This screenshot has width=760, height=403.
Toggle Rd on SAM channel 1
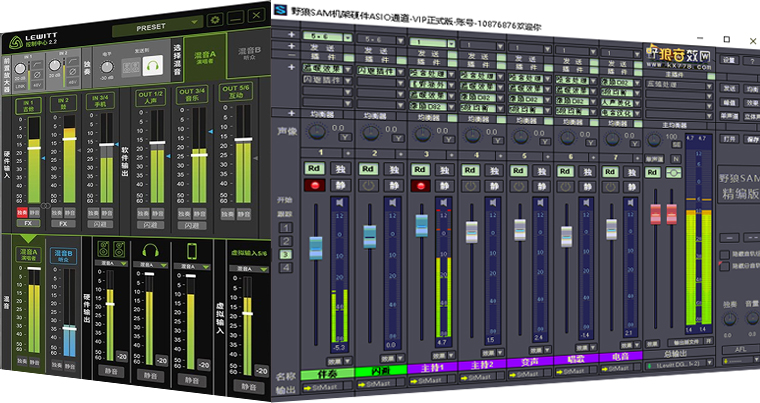(314, 168)
